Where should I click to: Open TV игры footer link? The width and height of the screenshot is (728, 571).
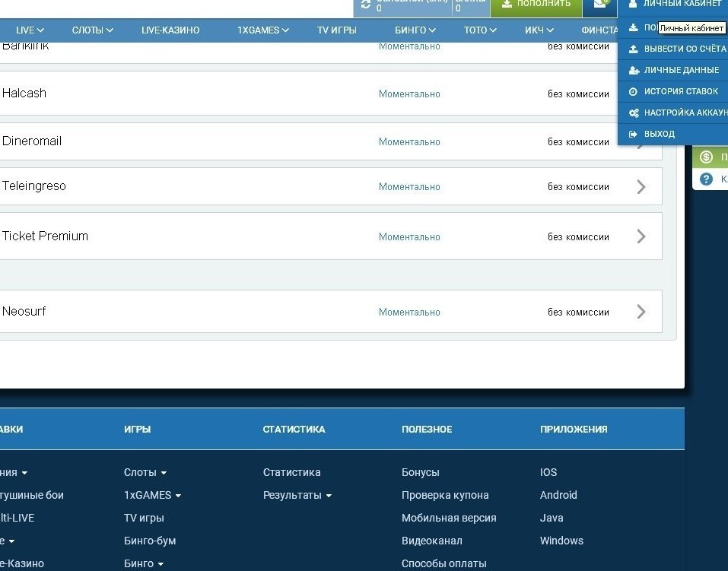(x=144, y=518)
